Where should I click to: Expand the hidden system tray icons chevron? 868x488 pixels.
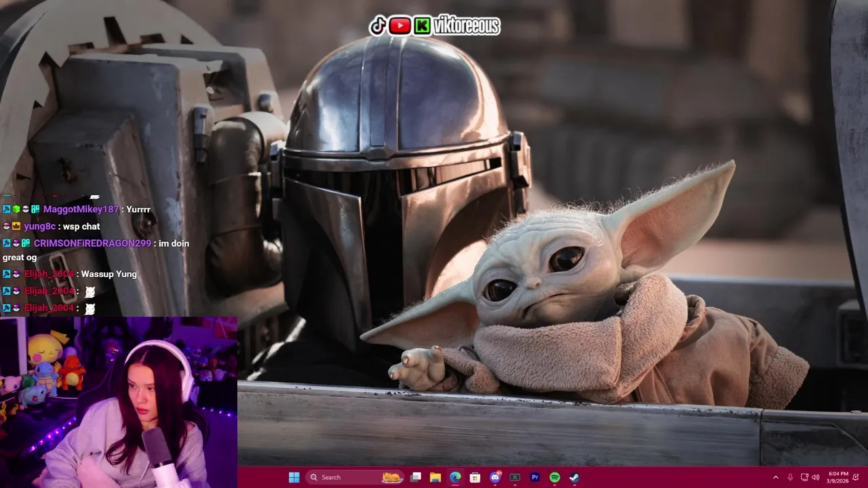(x=776, y=477)
